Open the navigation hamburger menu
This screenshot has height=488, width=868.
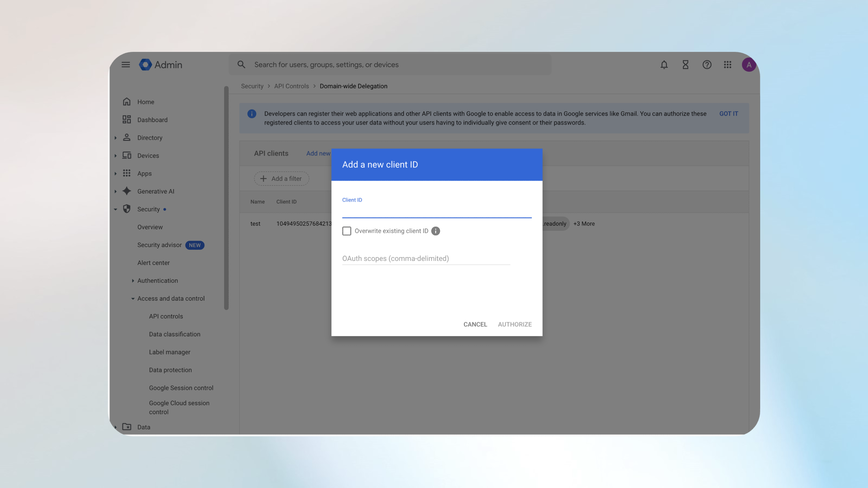tap(126, 65)
